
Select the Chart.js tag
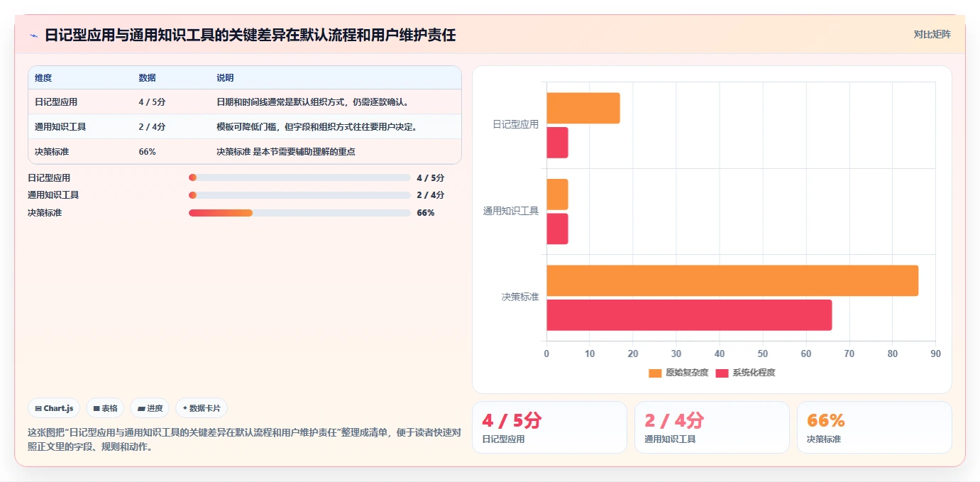(x=55, y=408)
